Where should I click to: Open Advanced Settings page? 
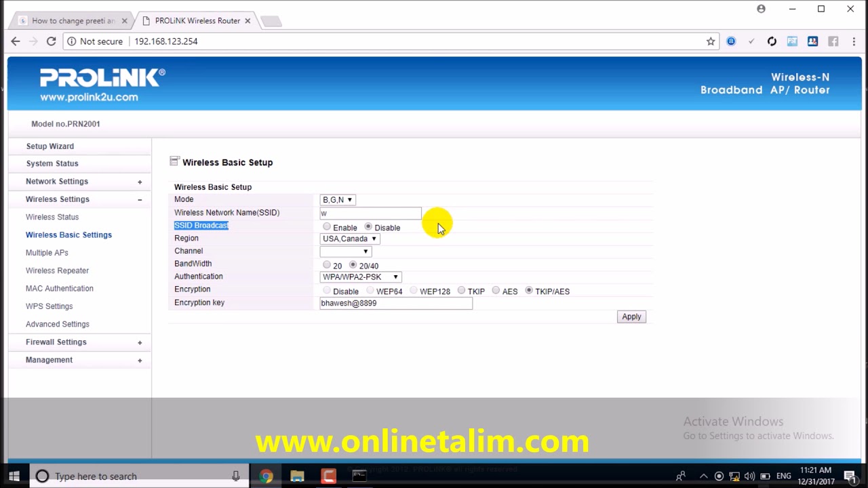pos(58,324)
